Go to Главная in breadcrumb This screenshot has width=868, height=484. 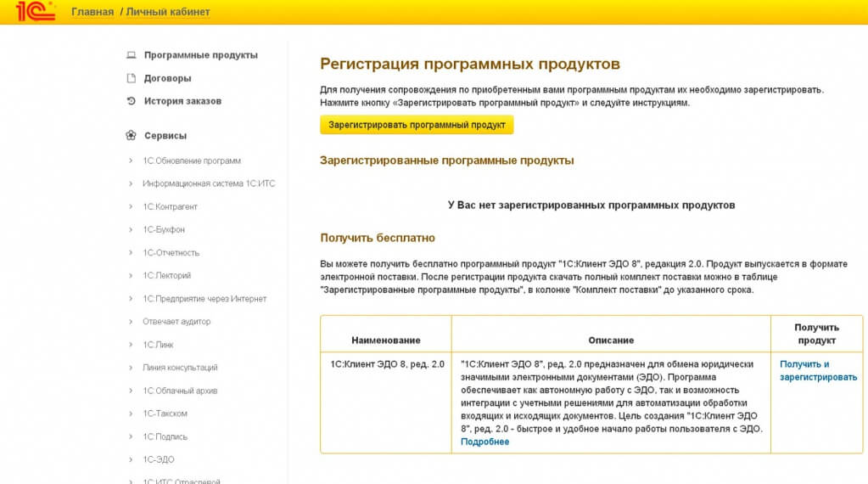point(92,12)
